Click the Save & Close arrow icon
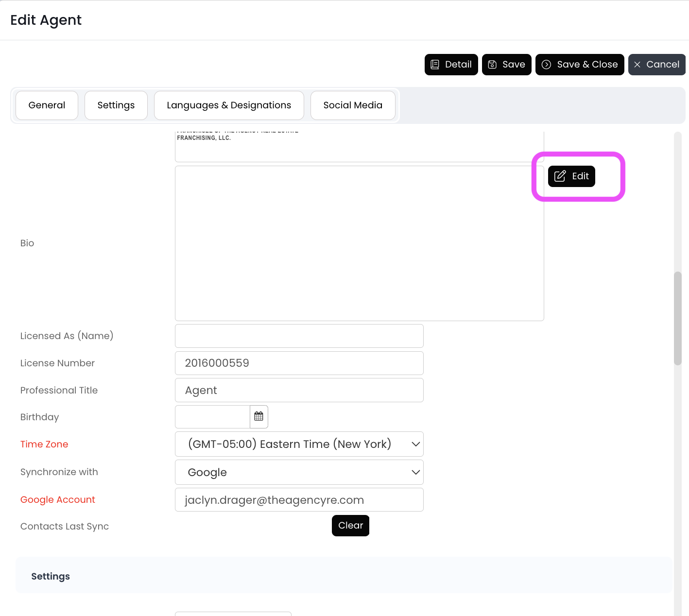This screenshot has height=616, width=689. pyautogui.click(x=546, y=65)
